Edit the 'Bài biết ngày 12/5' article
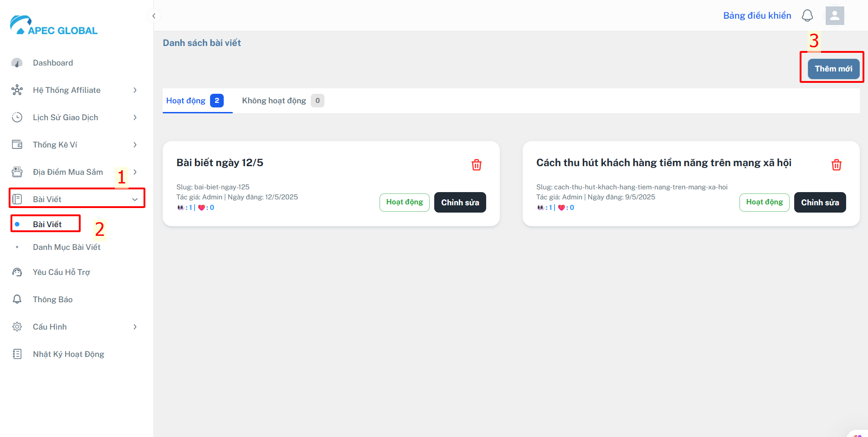 tap(460, 203)
